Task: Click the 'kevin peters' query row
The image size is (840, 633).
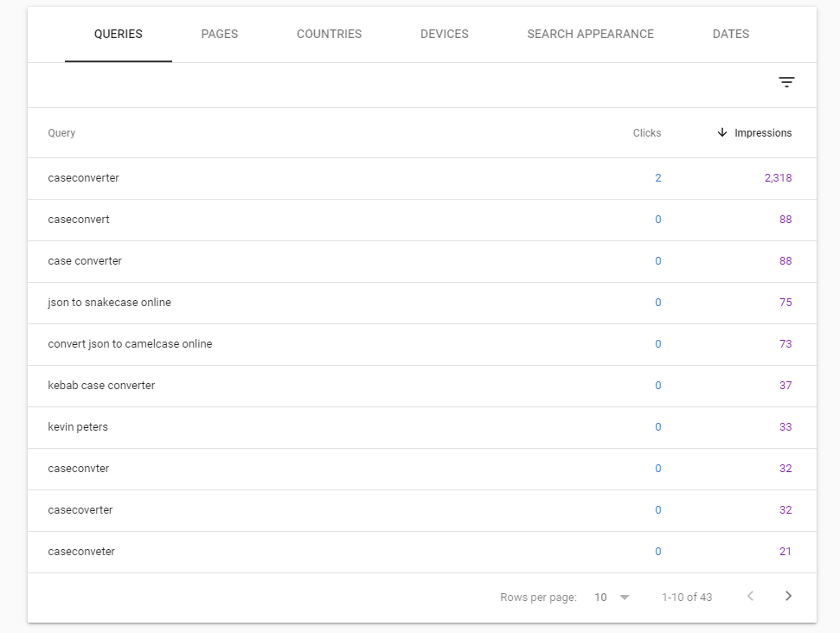Action: 78,427
